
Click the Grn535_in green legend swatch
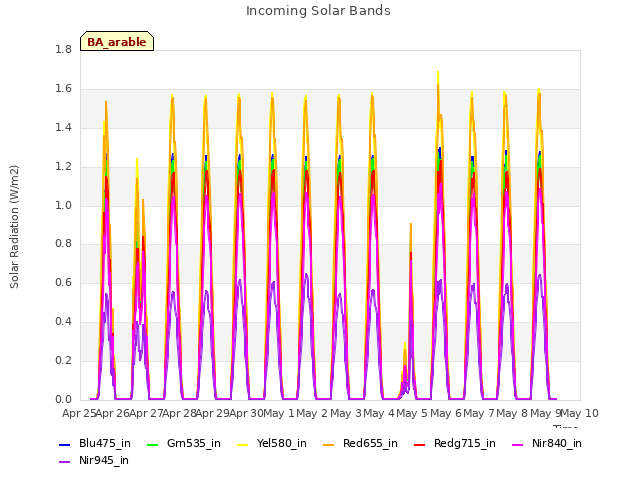click(152, 444)
